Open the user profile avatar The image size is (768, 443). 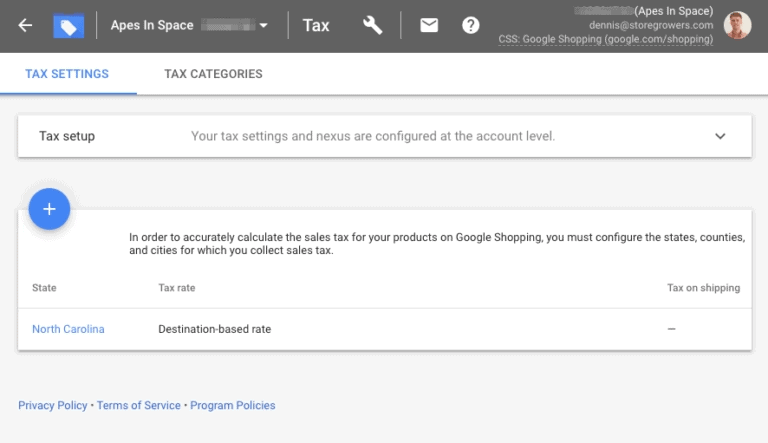[x=738, y=25]
